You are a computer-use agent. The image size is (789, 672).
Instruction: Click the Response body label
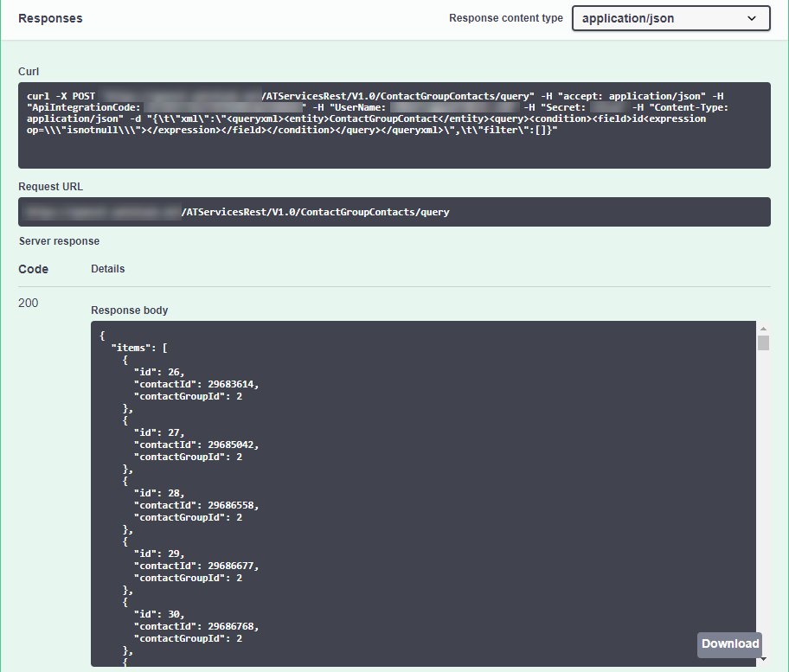[x=129, y=310]
